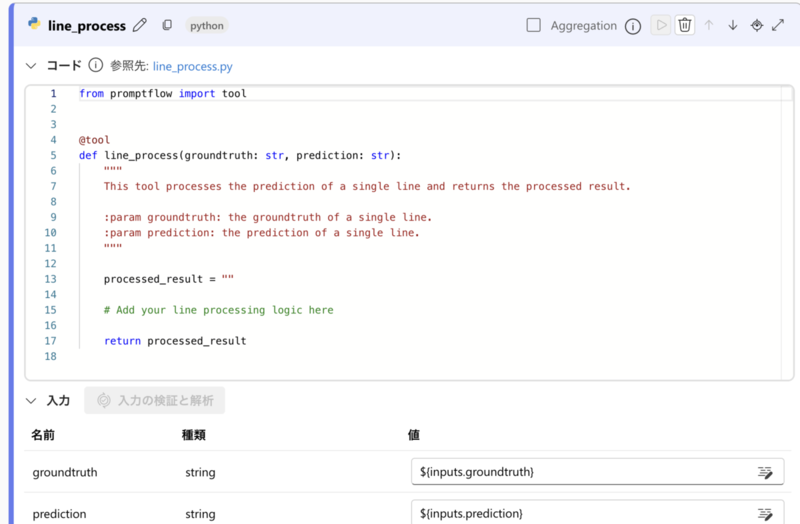Delete the node with the trash icon
The image size is (800, 524).
[685, 25]
